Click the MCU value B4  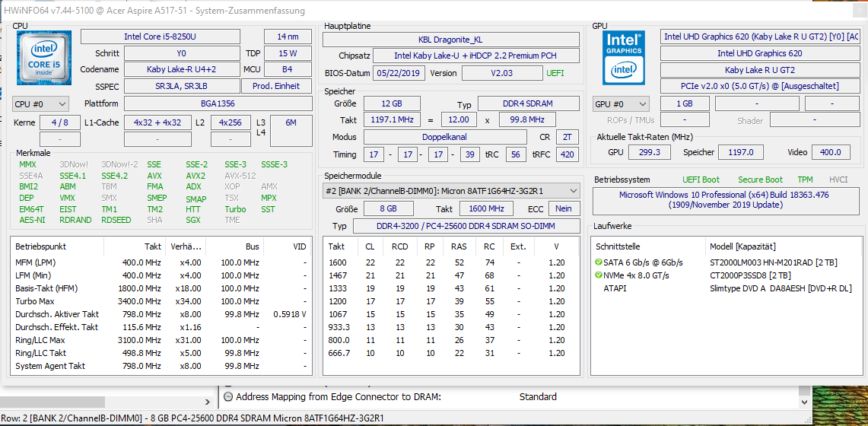point(288,70)
